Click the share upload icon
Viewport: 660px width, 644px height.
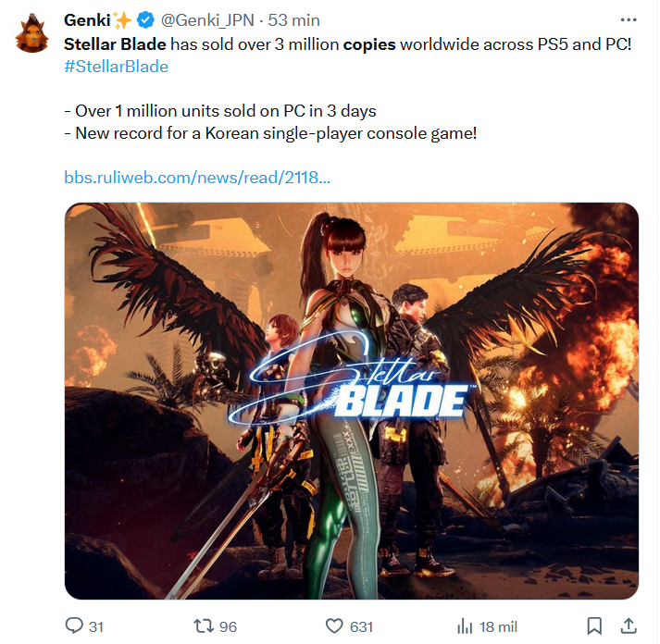(x=629, y=625)
